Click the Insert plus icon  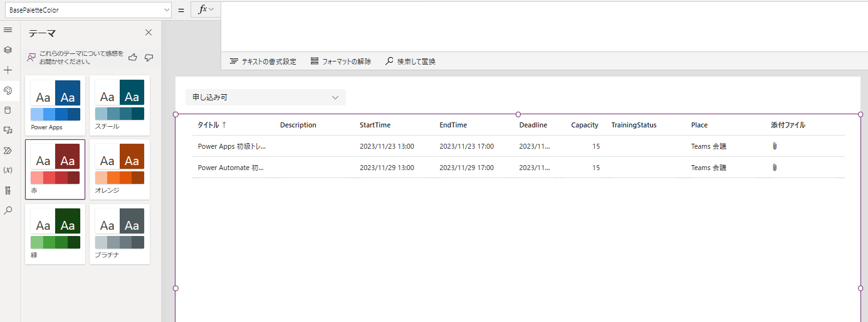pyautogui.click(x=8, y=70)
